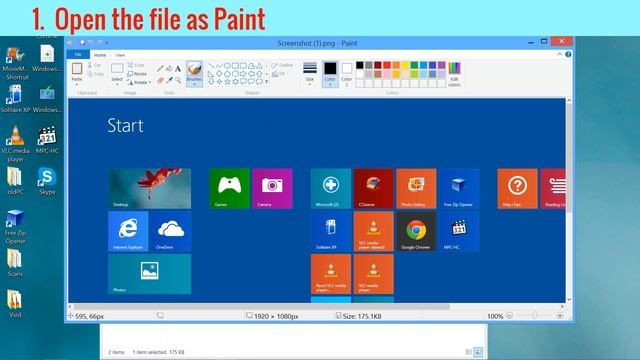Pick the black color swatch

point(360,65)
